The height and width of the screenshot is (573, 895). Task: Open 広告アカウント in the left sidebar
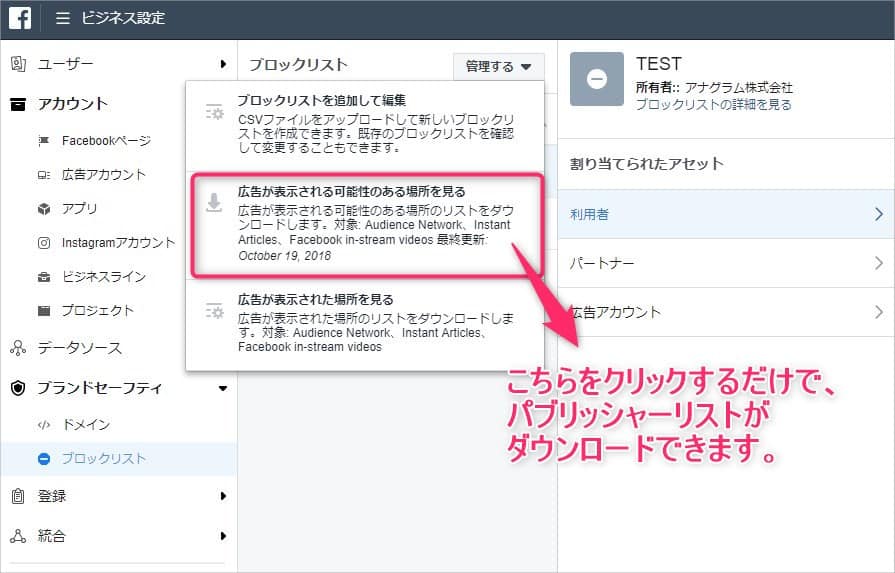(x=103, y=174)
